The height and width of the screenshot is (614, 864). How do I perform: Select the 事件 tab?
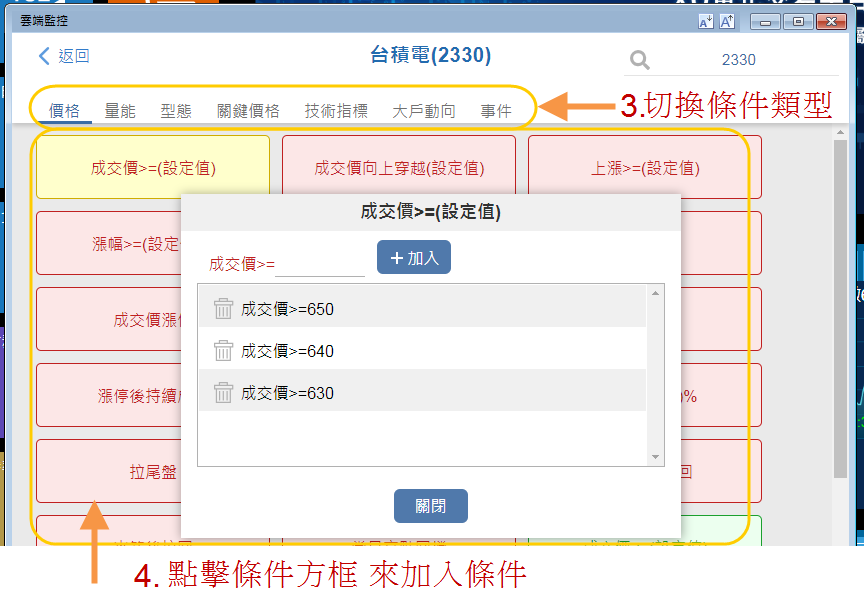496,111
